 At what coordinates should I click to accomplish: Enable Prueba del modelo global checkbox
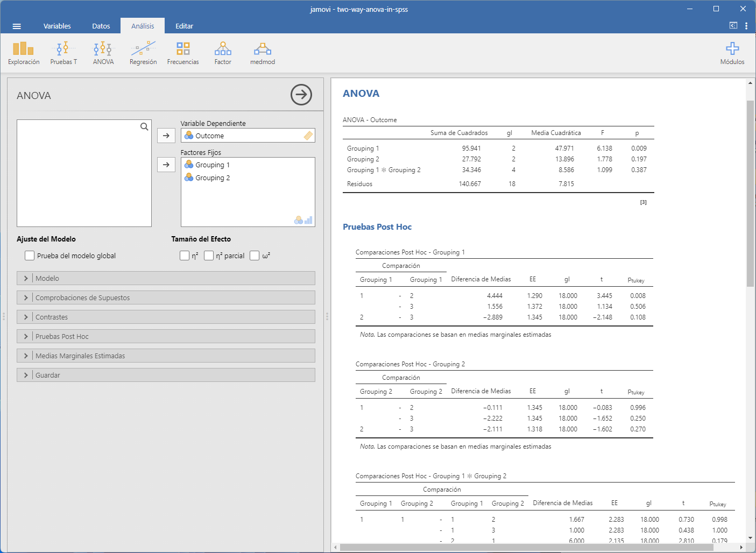click(30, 256)
